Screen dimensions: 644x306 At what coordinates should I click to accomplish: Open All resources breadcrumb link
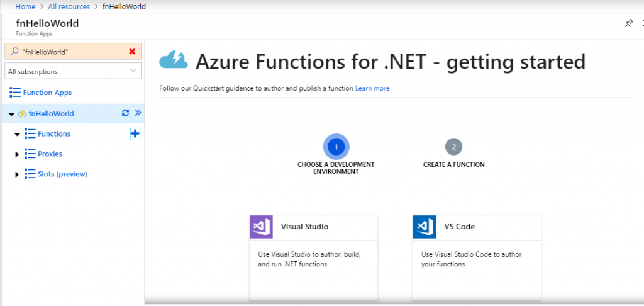pos(70,6)
